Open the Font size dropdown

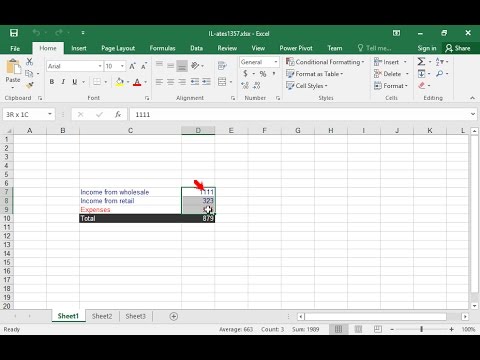122,66
